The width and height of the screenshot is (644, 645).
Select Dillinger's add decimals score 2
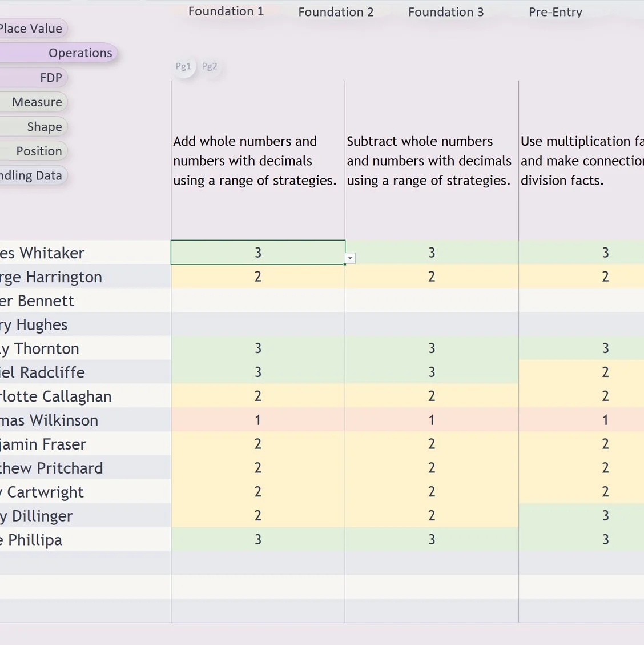(257, 515)
